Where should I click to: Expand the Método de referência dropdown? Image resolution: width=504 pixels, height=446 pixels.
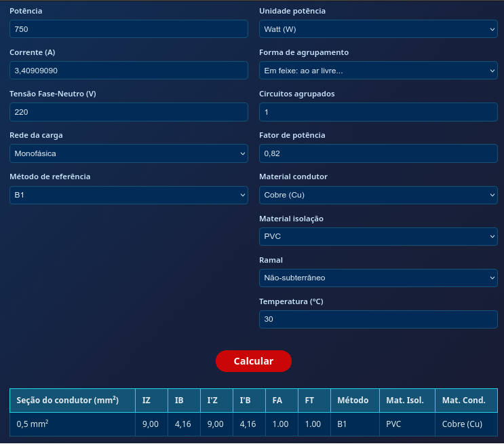click(x=129, y=196)
